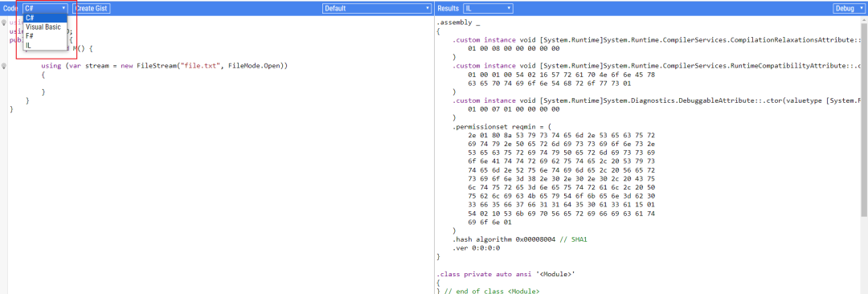Screen dimensions: 868x294
Task: Click the .assembly declaration line in results
Action: [458, 22]
